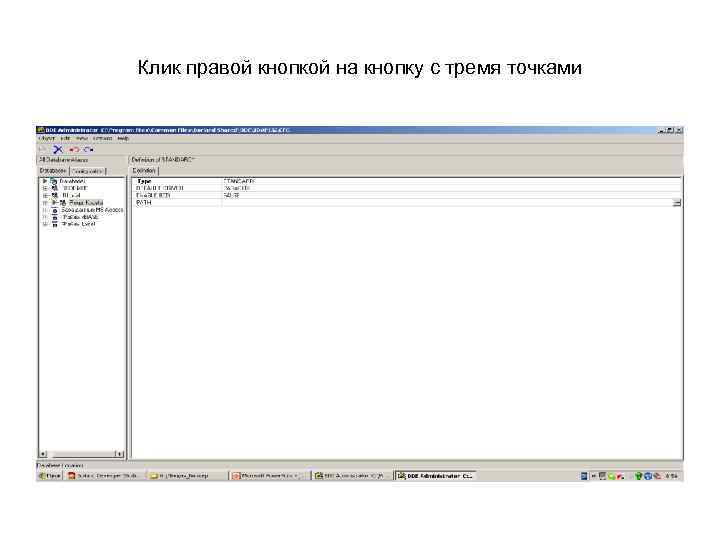Open the folder window taskbar button

click(x=186, y=476)
